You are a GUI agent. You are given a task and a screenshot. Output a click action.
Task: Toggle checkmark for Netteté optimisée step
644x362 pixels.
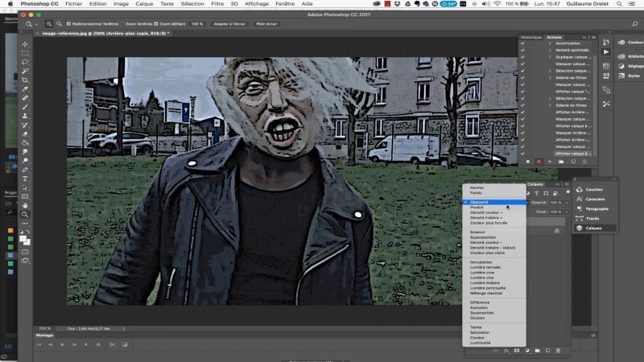point(522,50)
